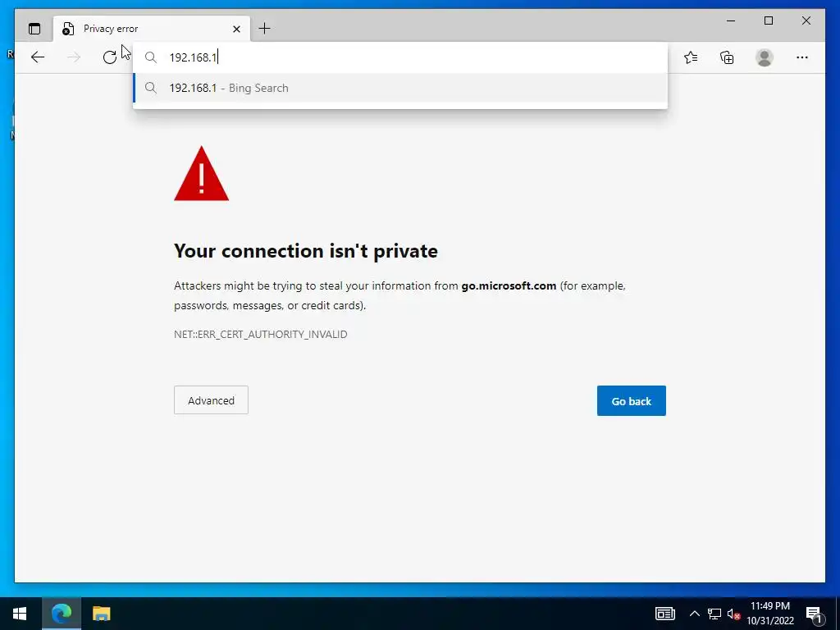
Task: Click the Go back button
Action: tap(631, 400)
